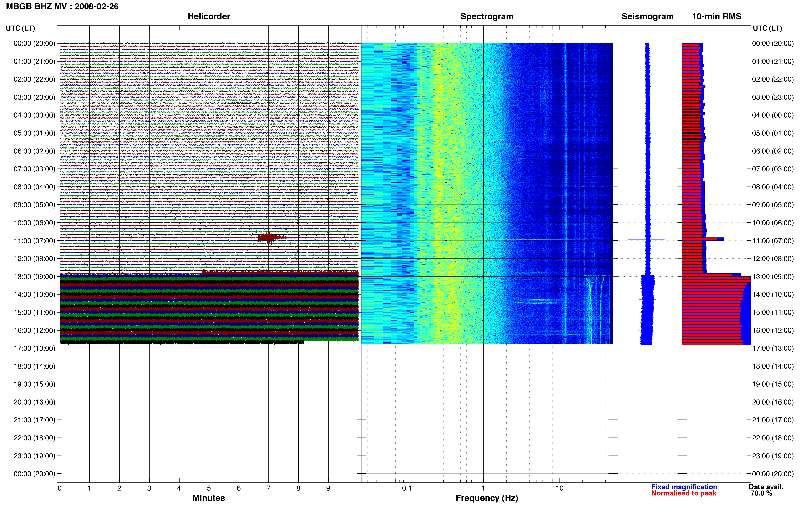Click left axis label '09:00 (05:00)'
This screenshot has width=812, height=508.
pyautogui.click(x=34, y=205)
